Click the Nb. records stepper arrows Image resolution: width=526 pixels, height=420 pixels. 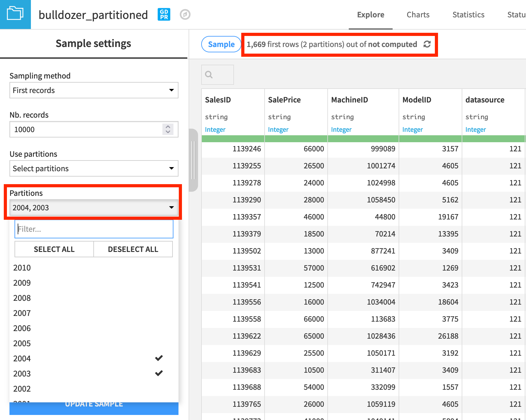tap(168, 129)
